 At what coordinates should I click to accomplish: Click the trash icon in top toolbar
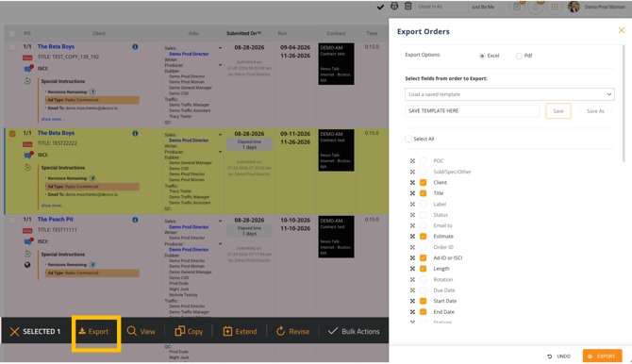[407, 6]
